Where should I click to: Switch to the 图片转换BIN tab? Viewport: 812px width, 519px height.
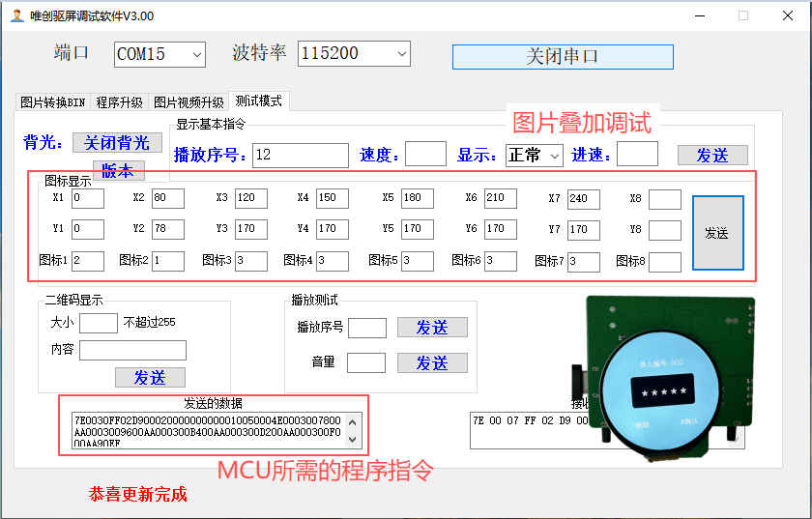point(53,102)
